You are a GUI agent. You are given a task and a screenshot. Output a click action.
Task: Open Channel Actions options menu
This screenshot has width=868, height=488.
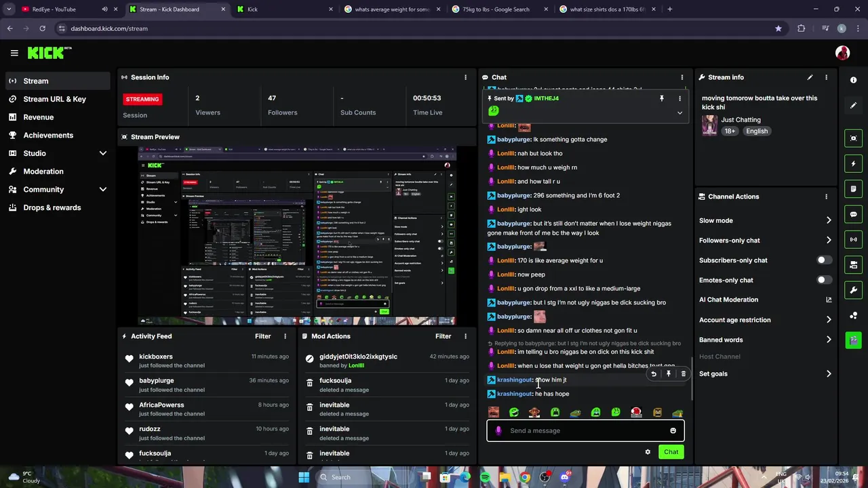click(x=826, y=197)
